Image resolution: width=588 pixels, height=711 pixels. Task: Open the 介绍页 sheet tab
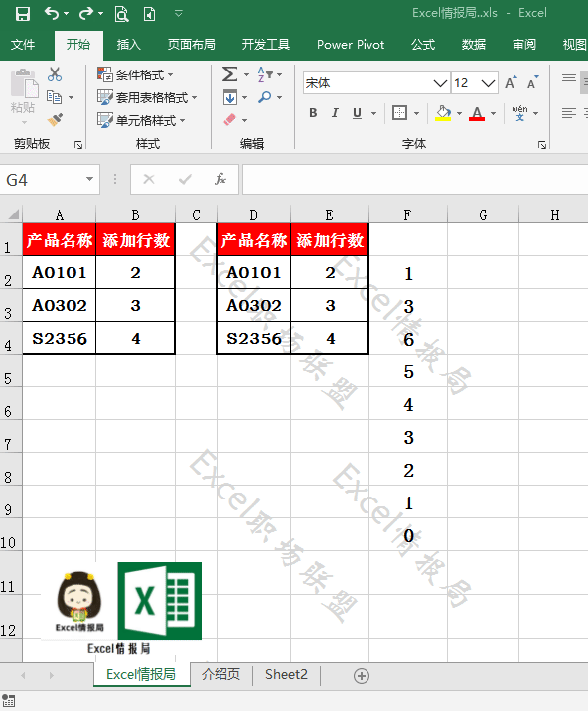(x=220, y=674)
